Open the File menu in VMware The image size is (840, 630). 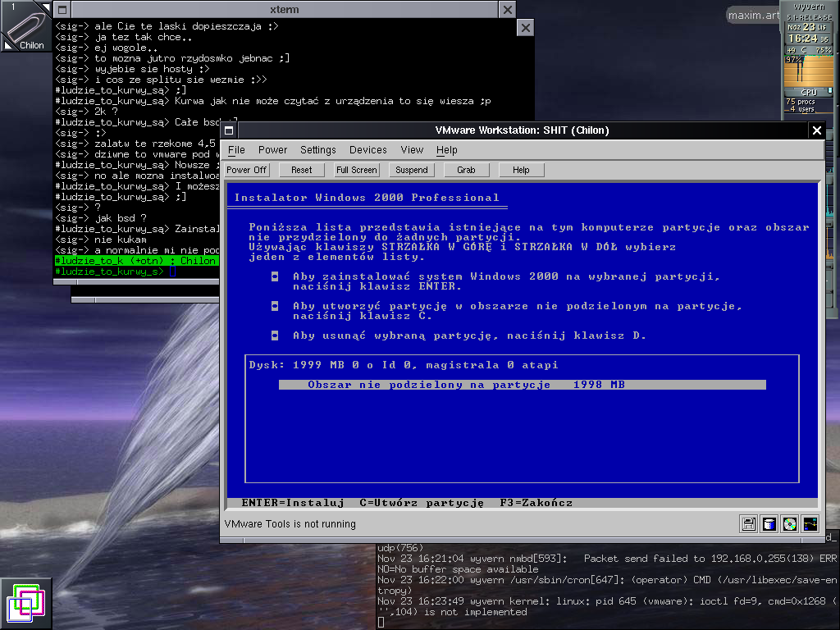pos(236,150)
